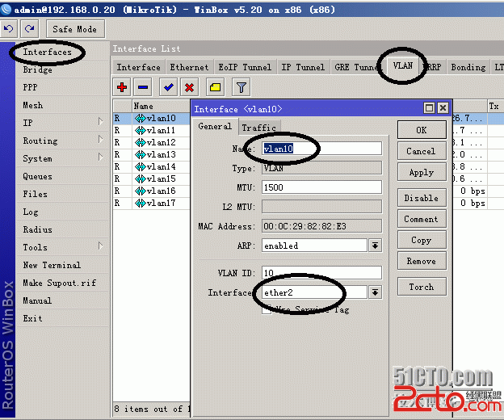Select the vlan13 interface icon
The height and width of the screenshot is (420, 504).
[x=141, y=154]
